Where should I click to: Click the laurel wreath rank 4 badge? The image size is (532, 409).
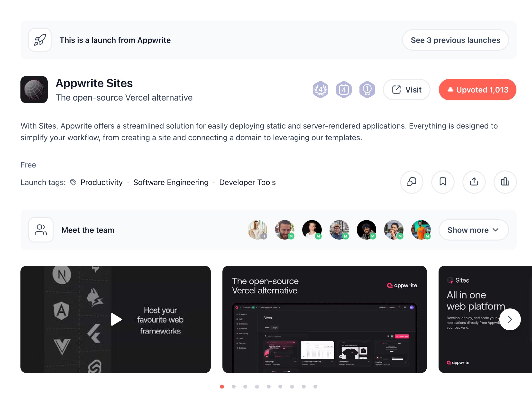click(x=320, y=90)
